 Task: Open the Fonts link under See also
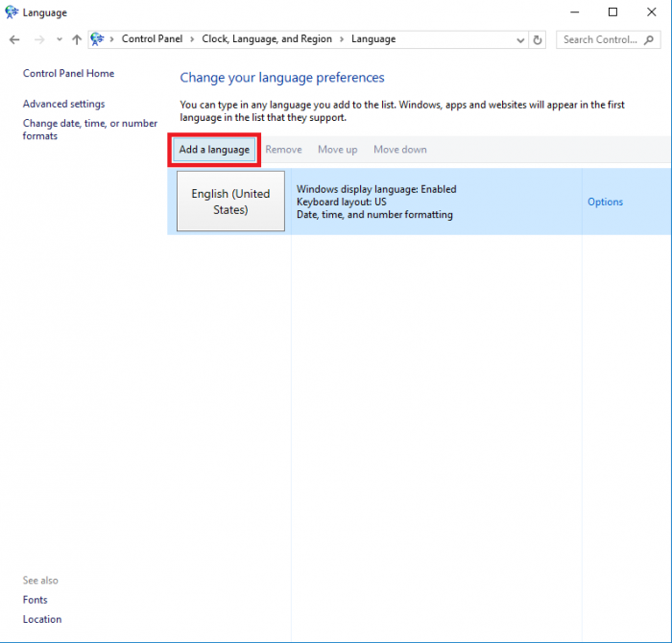(x=36, y=600)
